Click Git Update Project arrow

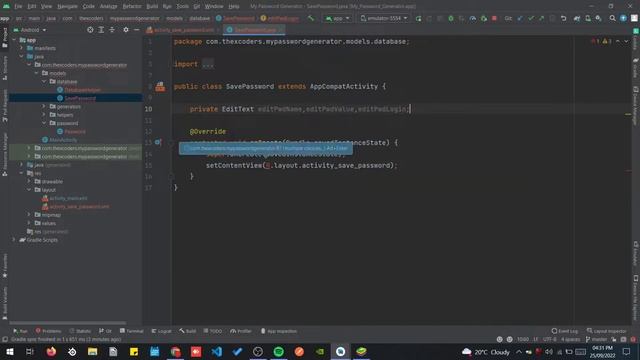click(520, 18)
